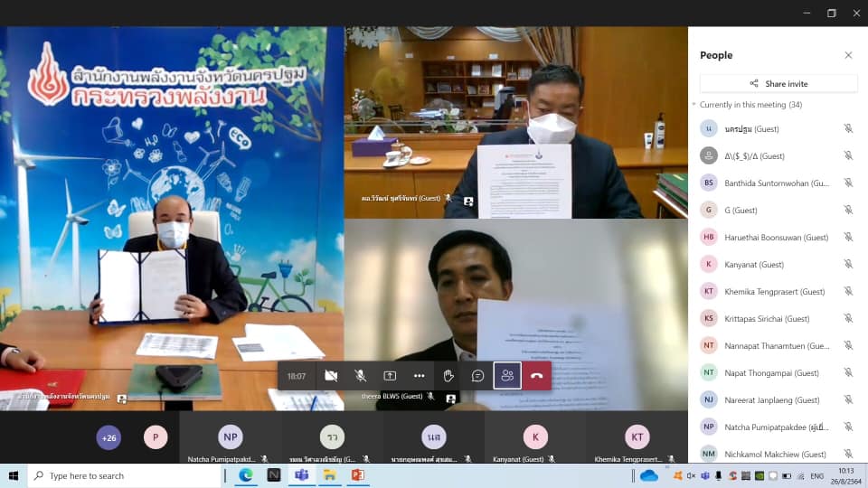Select Kanyanat (Guest) in the People panel
The height and width of the screenshot is (488, 868).
tap(778, 265)
